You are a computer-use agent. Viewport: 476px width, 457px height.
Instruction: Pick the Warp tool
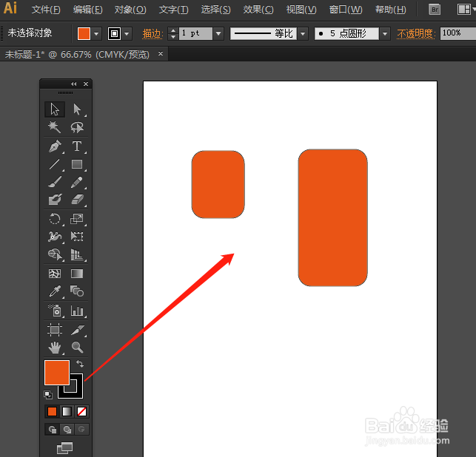[x=55, y=237]
